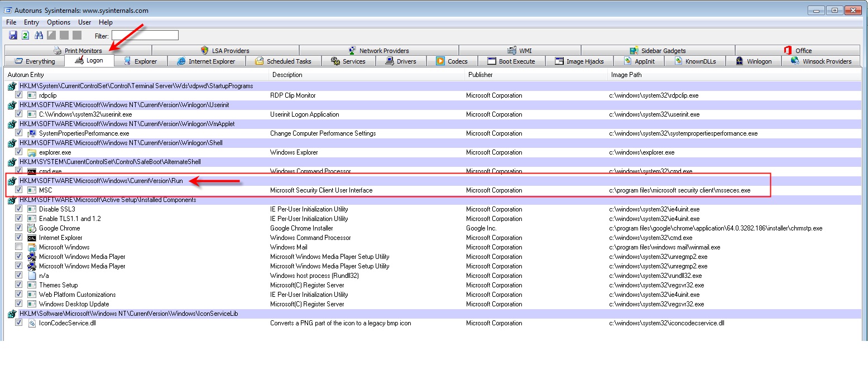The height and width of the screenshot is (380, 868).
Task: Click the Google Chrome entry icon
Action: point(32,228)
